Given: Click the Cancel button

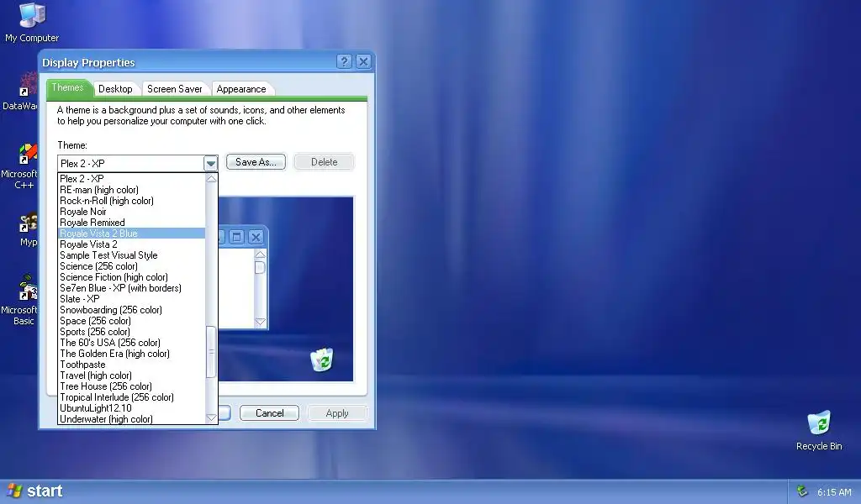Looking at the screenshot, I should tap(270, 413).
